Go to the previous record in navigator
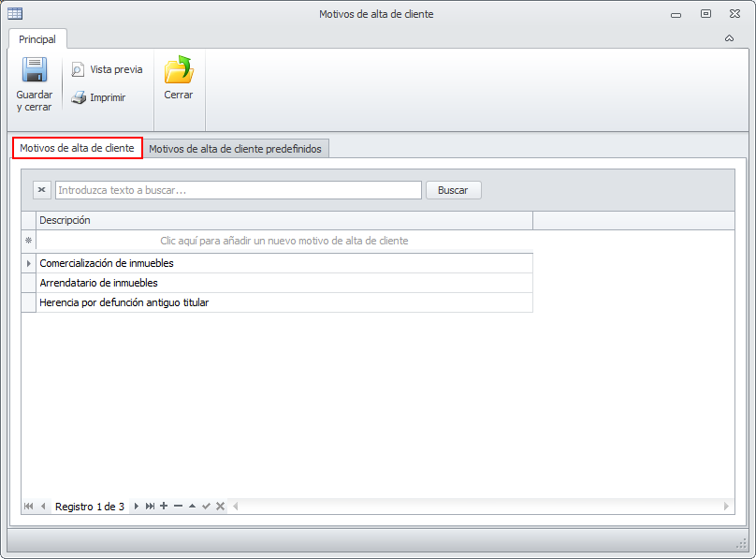The image size is (756, 559). (x=43, y=506)
